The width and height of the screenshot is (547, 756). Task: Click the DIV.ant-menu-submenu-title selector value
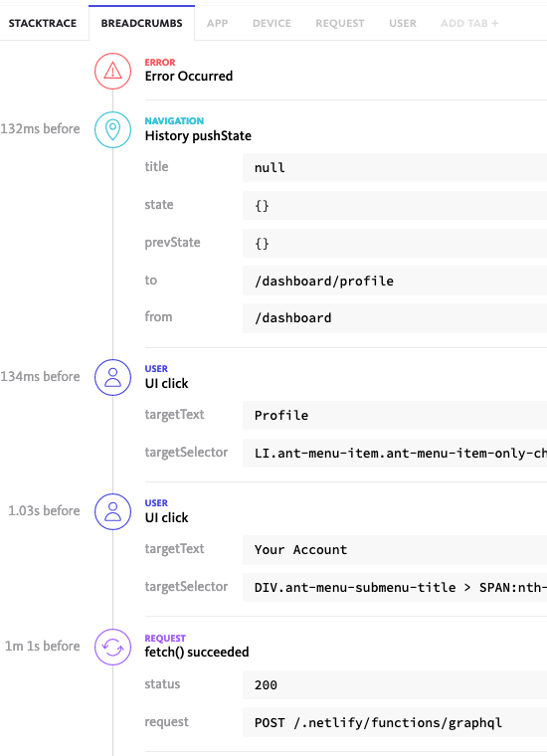pyautogui.click(x=395, y=587)
